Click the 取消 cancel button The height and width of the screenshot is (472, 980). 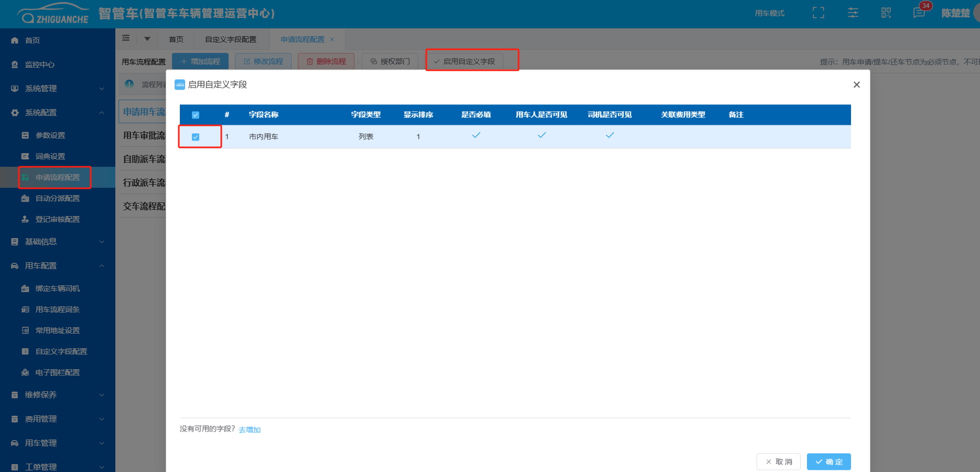click(x=778, y=462)
